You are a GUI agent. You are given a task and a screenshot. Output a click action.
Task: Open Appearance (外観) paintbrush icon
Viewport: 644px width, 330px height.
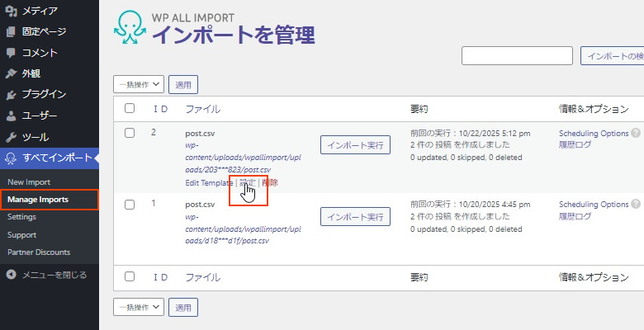click(11, 73)
